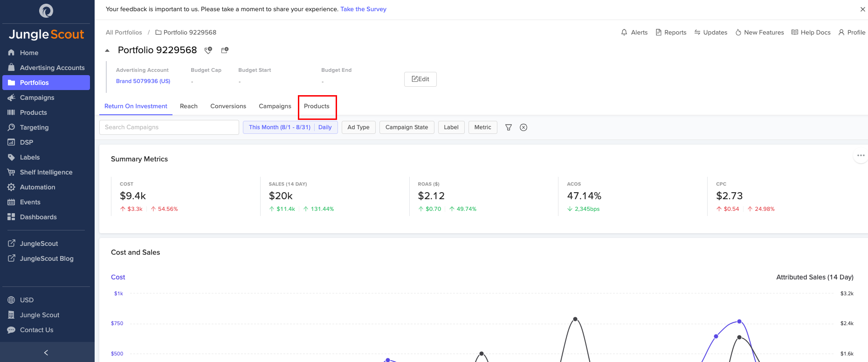
Task: Open the Label filter dropdown
Action: click(x=451, y=127)
